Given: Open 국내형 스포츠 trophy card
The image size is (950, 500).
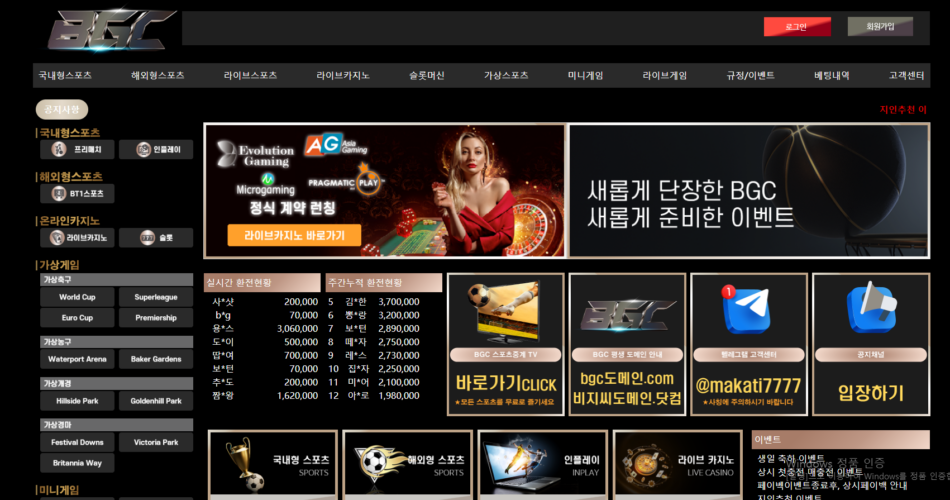Looking at the screenshot, I should pos(273,464).
